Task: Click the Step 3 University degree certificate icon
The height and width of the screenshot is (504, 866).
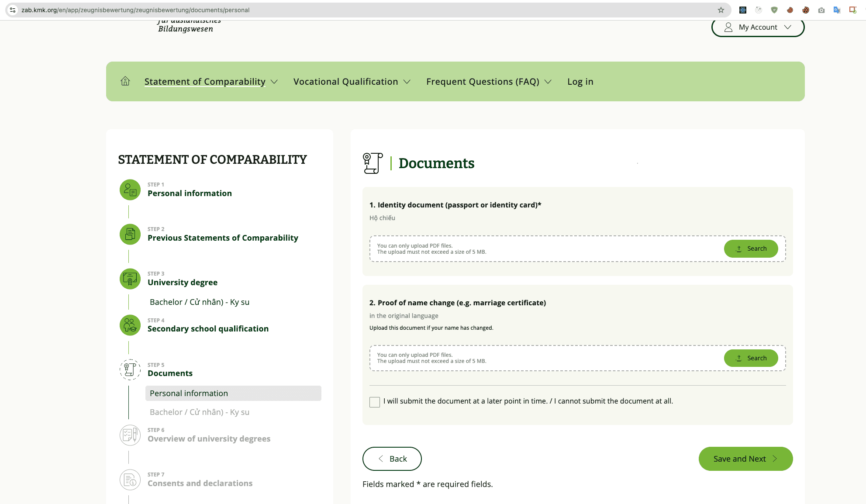Action: pos(129,279)
